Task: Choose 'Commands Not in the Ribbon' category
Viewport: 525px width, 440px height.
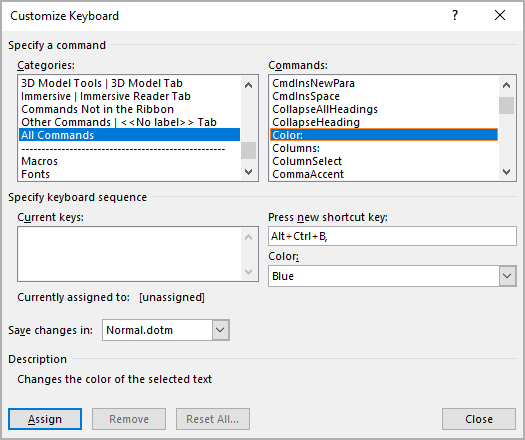Action: point(129,109)
